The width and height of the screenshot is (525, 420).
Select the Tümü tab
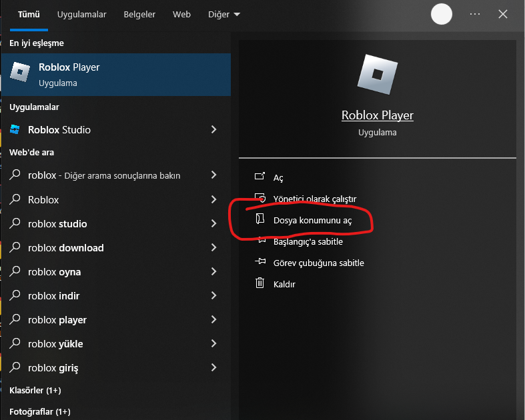29,15
